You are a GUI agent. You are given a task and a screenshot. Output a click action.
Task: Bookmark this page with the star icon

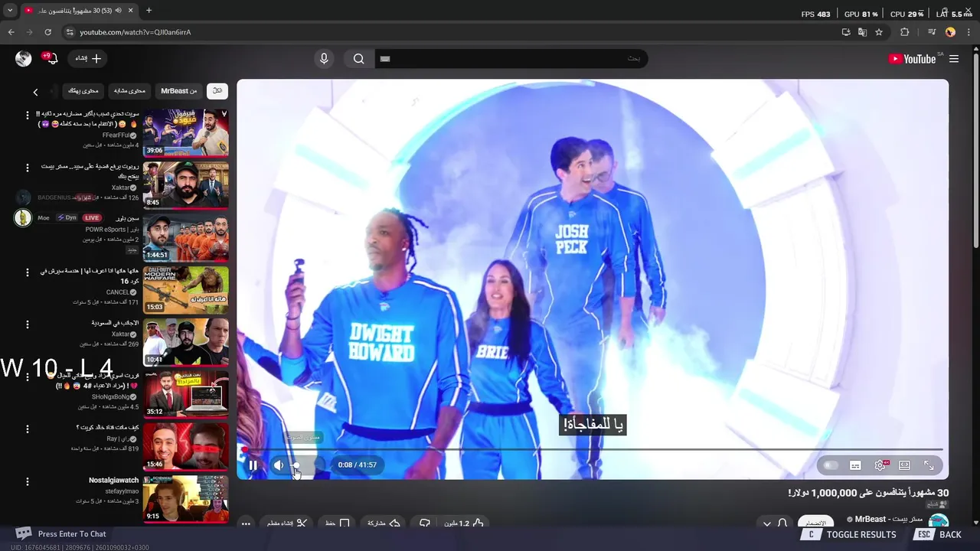click(879, 32)
